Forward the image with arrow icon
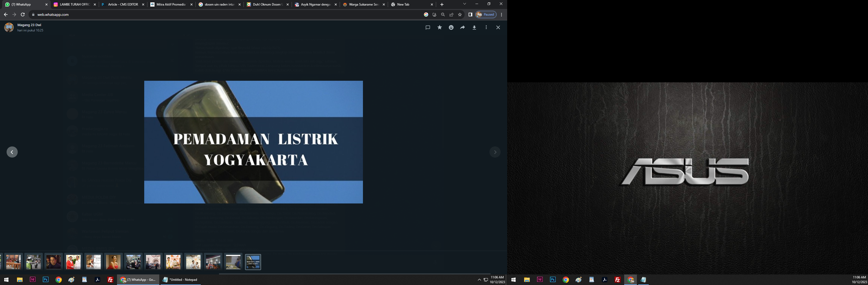Image resolution: width=868 pixels, height=285 pixels. pyautogui.click(x=462, y=28)
